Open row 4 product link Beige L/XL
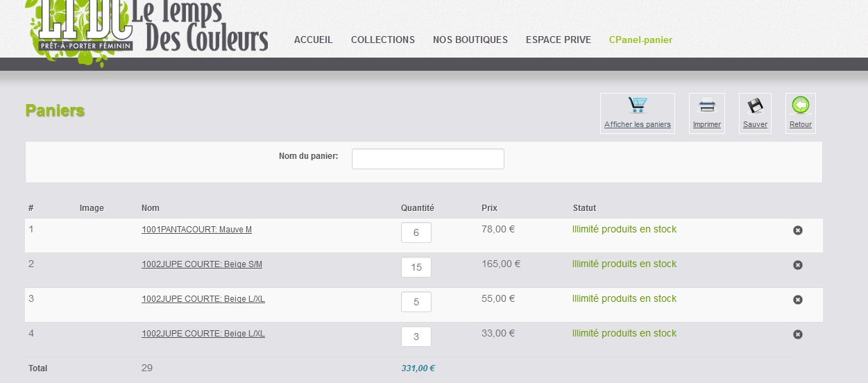 [x=203, y=334]
